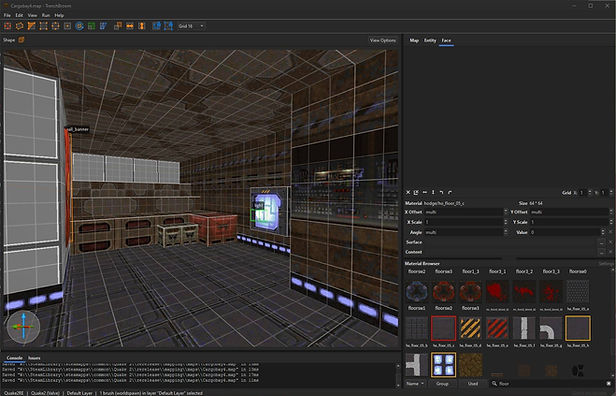Click the Duplicate objects icon
The width and height of the screenshot is (616, 396).
(118, 26)
